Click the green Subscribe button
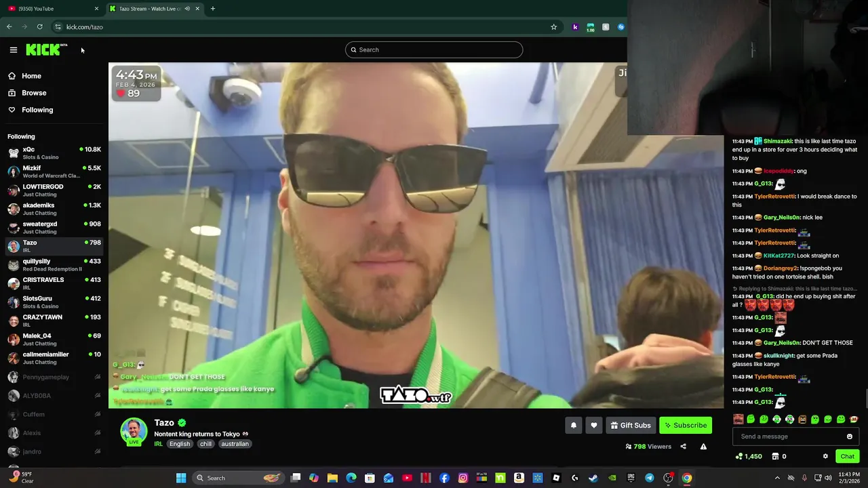Image resolution: width=868 pixels, height=488 pixels. pyautogui.click(x=686, y=425)
